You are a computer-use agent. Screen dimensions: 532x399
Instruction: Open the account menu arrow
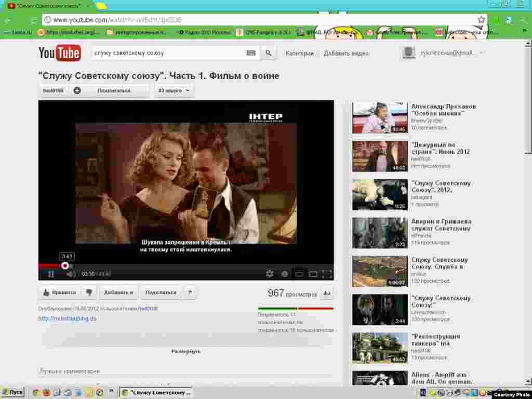point(481,53)
